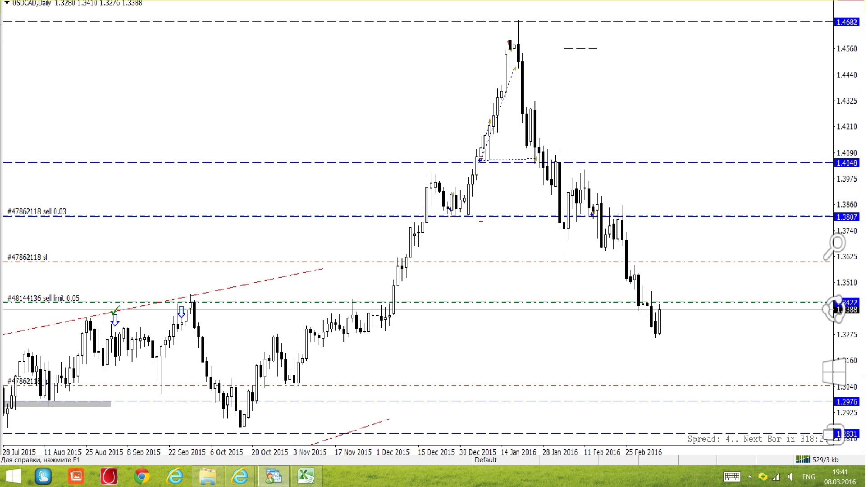Screen dimensions: 868x487
Task: Click the 1.4560 price axis value
Action: pos(847,49)
